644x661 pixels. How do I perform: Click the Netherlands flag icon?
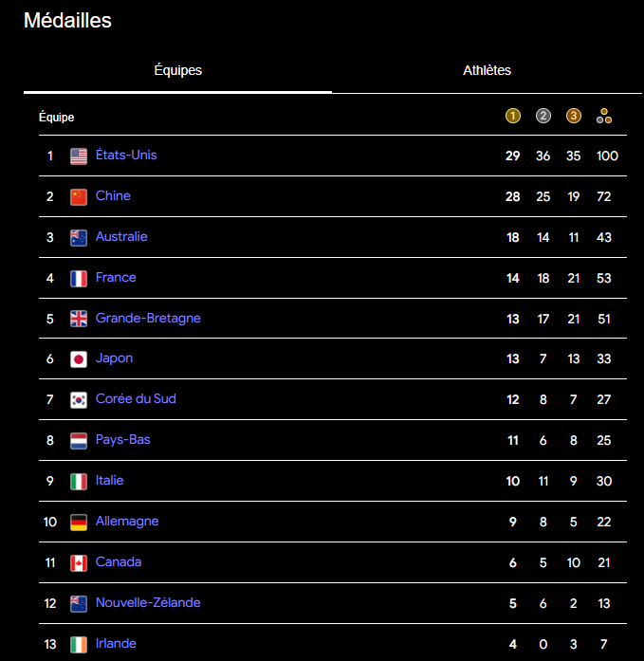[79, 441]
